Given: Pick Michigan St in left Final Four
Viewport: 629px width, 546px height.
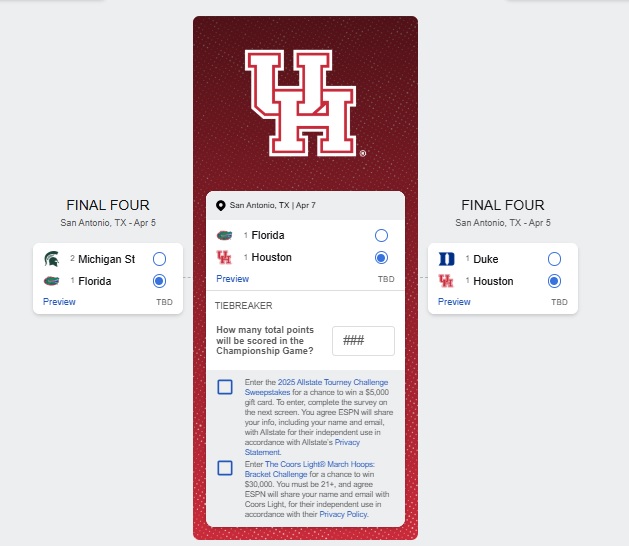Looking at the screenshot, I should pos(159,259).
